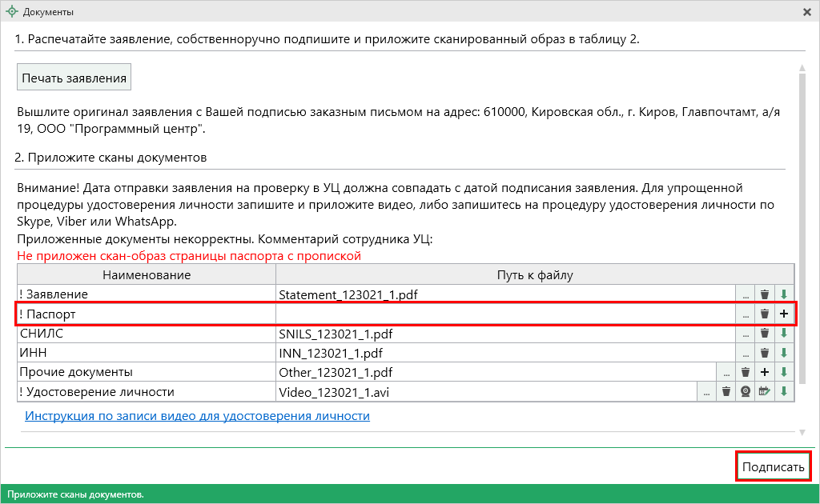Browse for a file in the Паспорт row
The height and width of the screenshot is (504, 820).
(746, 314)
